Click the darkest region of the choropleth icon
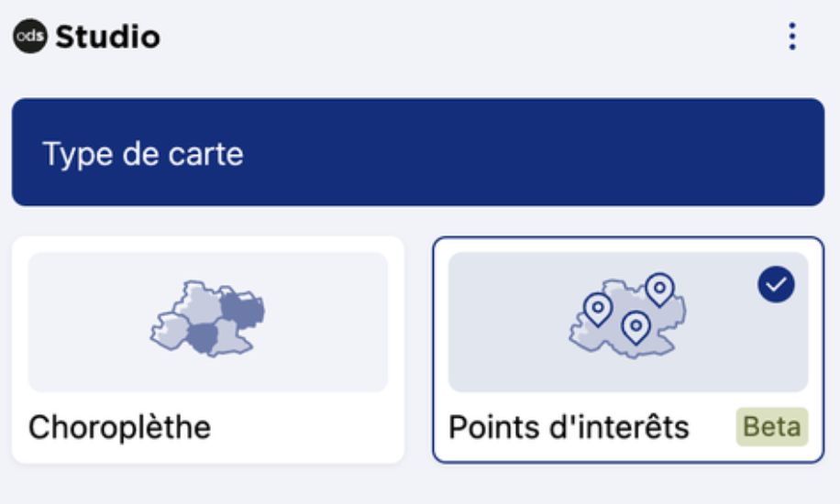The width and height of the screenshot is (840, 504). point(242,309)
